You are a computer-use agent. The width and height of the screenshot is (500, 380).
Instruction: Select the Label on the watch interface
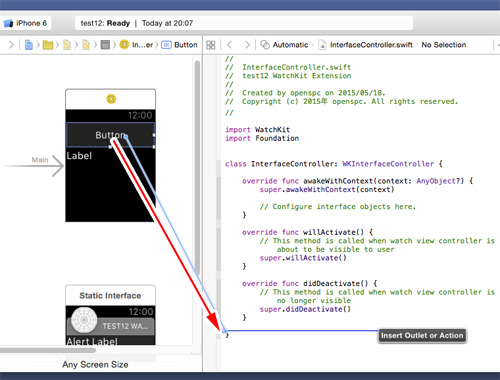pyautogui.click(x=79, y=156)
